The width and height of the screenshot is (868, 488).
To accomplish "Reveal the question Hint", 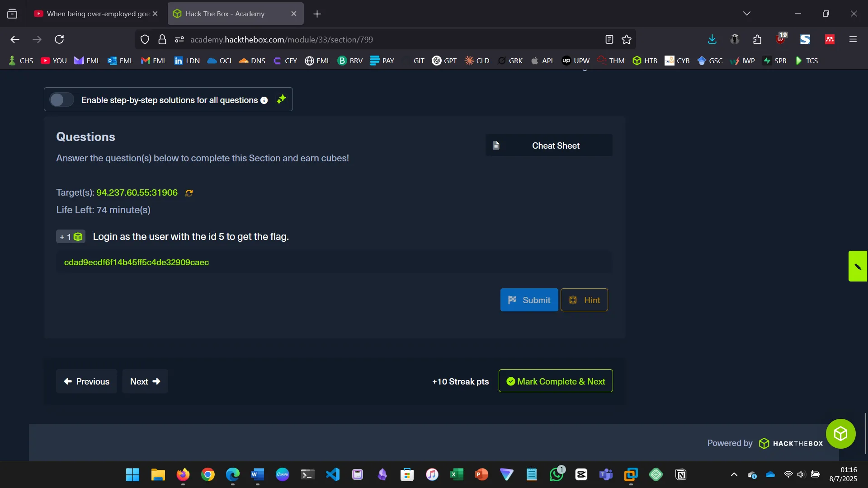I will click(584, 300).
